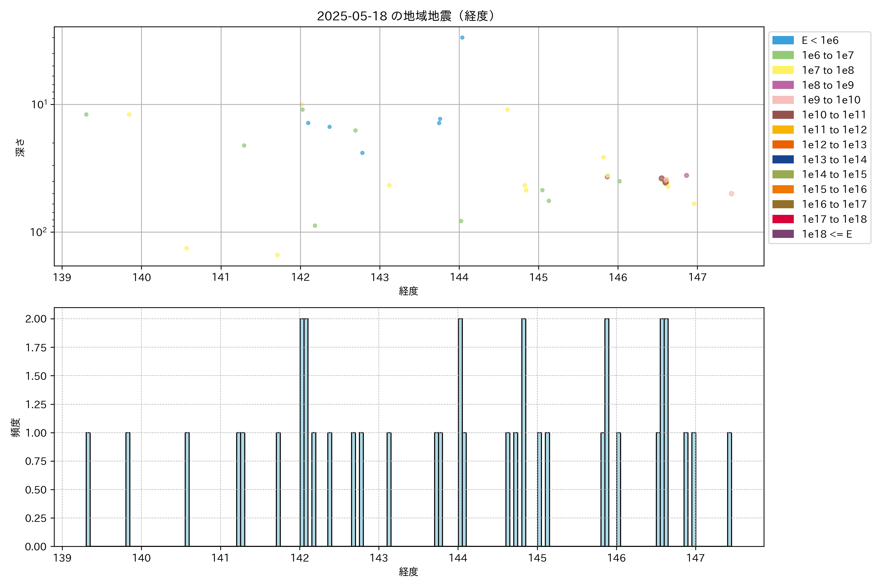Click the 1e11 to 1e12 legend label
This screenshot has width=882, height=588.
coord(834,130)
